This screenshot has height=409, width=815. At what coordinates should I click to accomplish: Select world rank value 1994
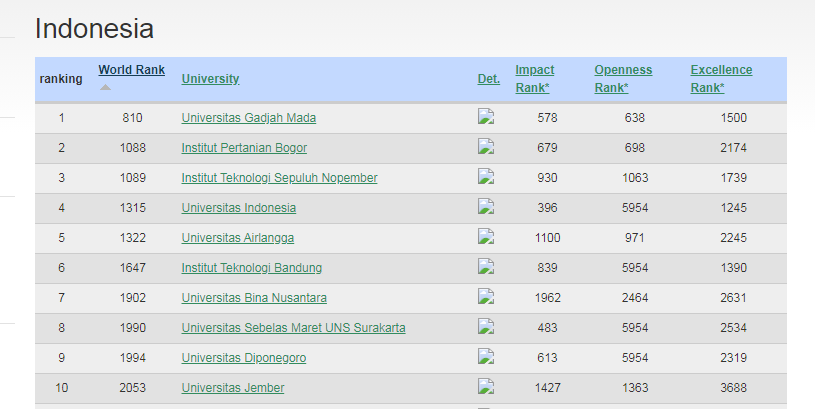[x=133, y=358]
